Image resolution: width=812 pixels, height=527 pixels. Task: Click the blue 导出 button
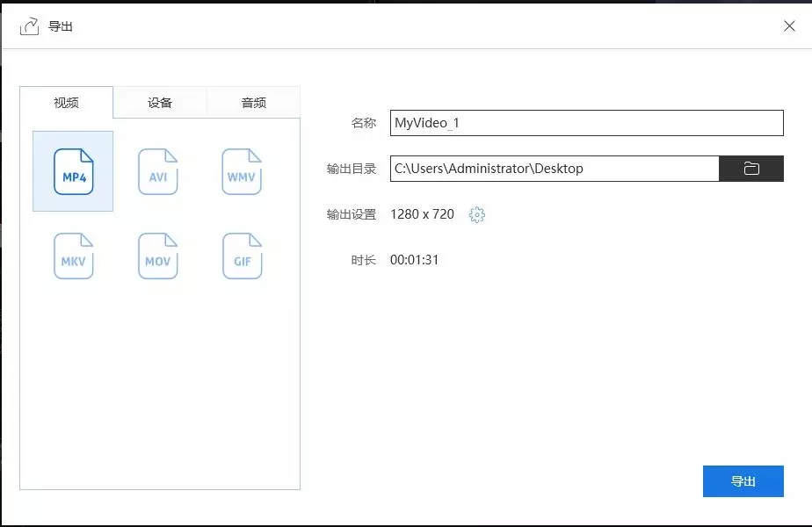743,481
